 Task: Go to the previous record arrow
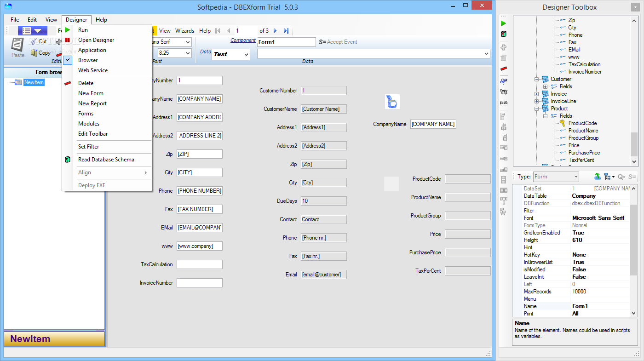click(x=229, y=31)
